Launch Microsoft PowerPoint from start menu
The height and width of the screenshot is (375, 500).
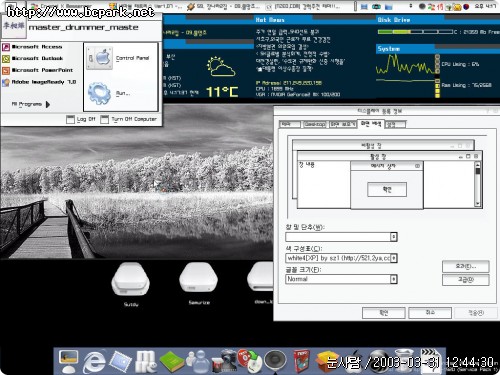point(37,70)
